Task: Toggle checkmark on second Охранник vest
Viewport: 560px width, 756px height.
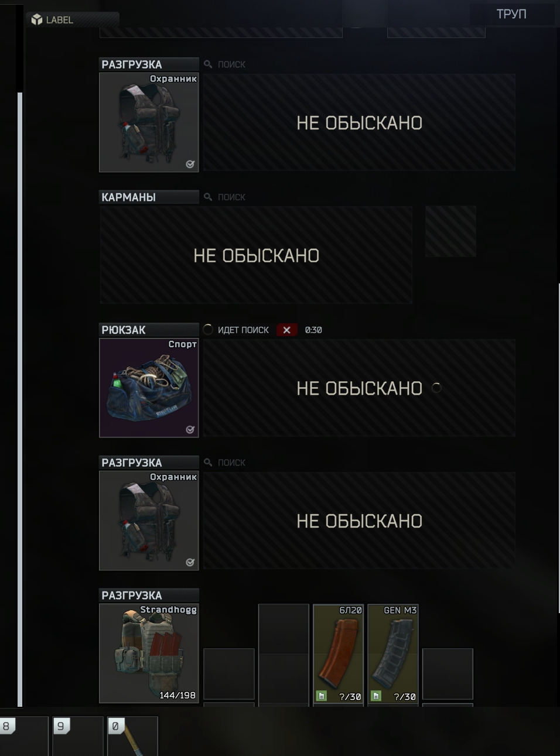Action: (190, 562)
